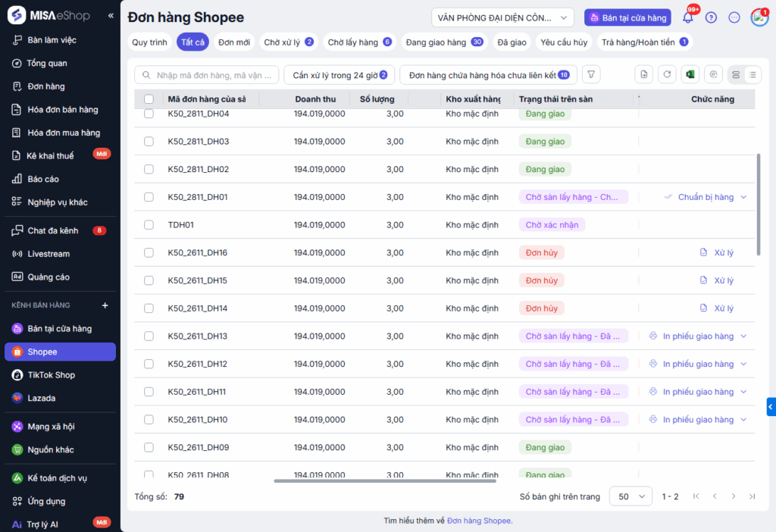Screen dimensions: 776x532
Task: Switch to the Đang giao hàng tab
Action: 444,42
